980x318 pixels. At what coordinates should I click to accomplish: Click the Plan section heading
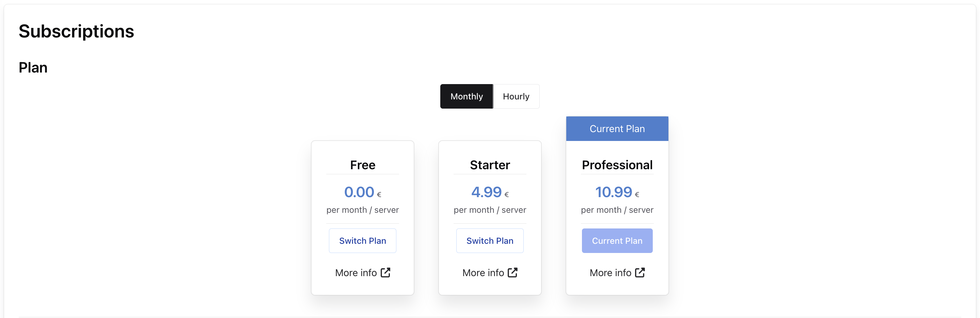point(33,67)
